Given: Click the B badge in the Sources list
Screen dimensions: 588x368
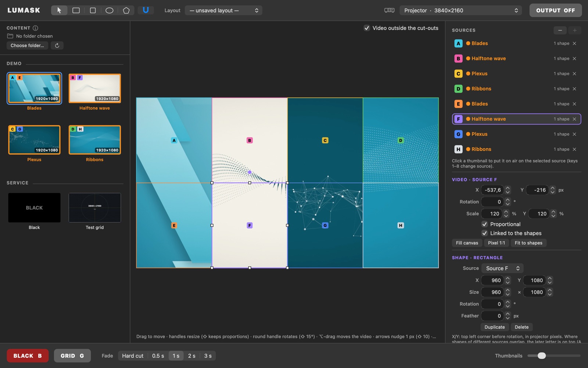Looking at the screenshot, I should (458, 59).
